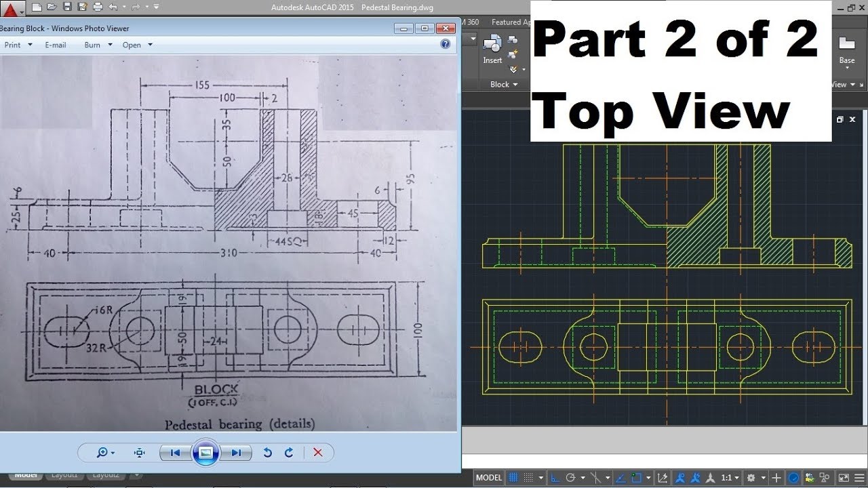This screenshot has height=488, width=868.
Task: Open polar tracking angles dropdown arrow
Action: point(583,478)
